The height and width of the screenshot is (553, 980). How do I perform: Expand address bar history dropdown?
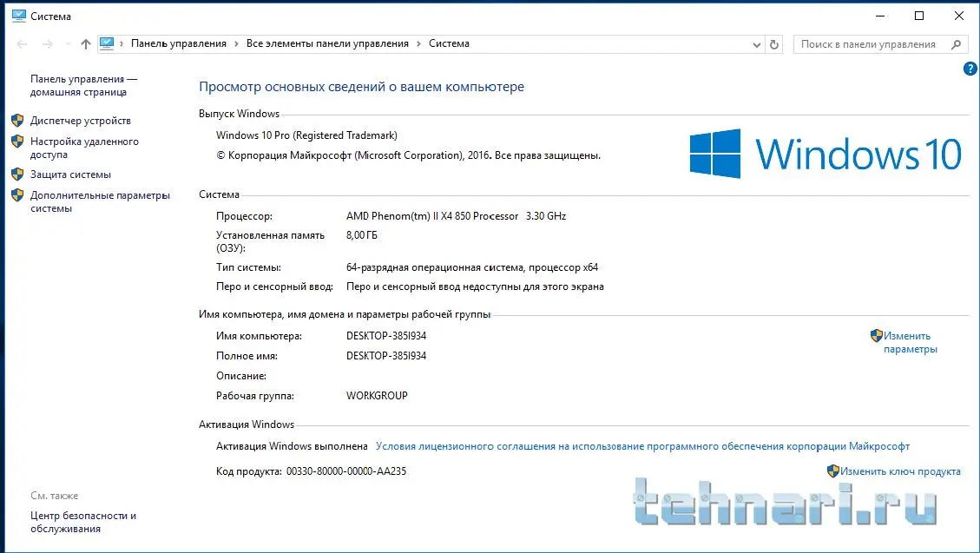[x=756, y=44]
